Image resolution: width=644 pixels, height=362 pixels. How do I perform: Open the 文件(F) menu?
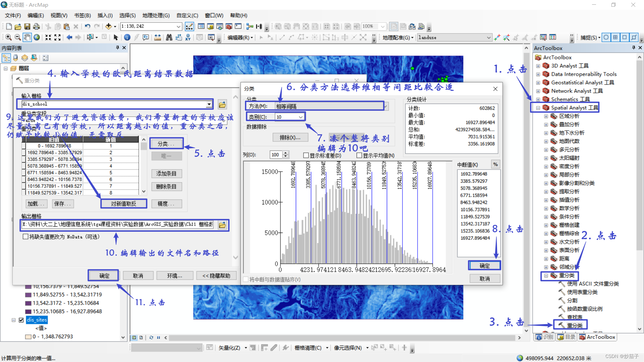(x=13, y=15)
